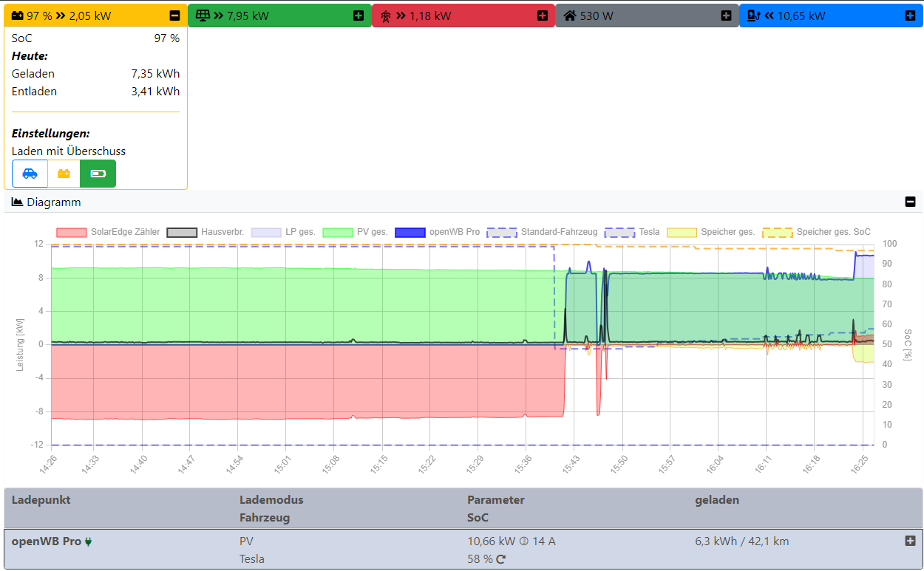Toggle Tesla dataset in legend
Image resolution: width=924 pixels, height=571 pixels.
click(x=632, y=232)
